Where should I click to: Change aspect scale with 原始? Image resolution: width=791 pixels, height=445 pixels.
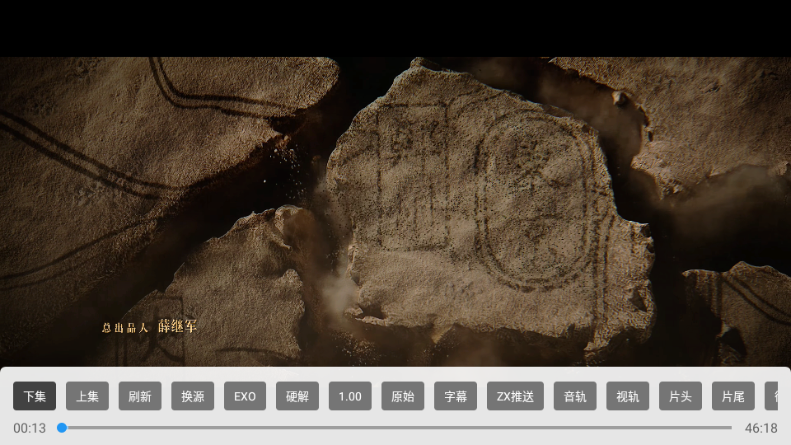pos(403,396)
